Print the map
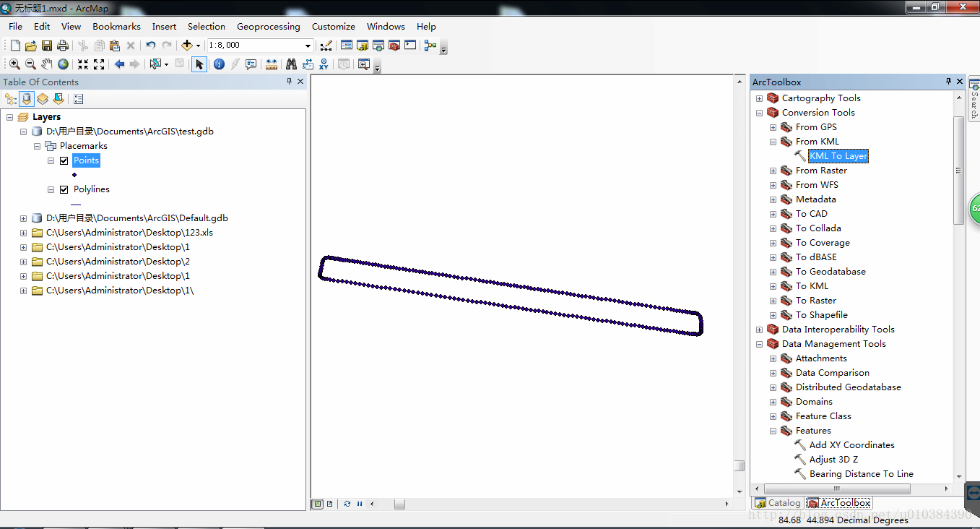The image size is (980, 529). 63,46
